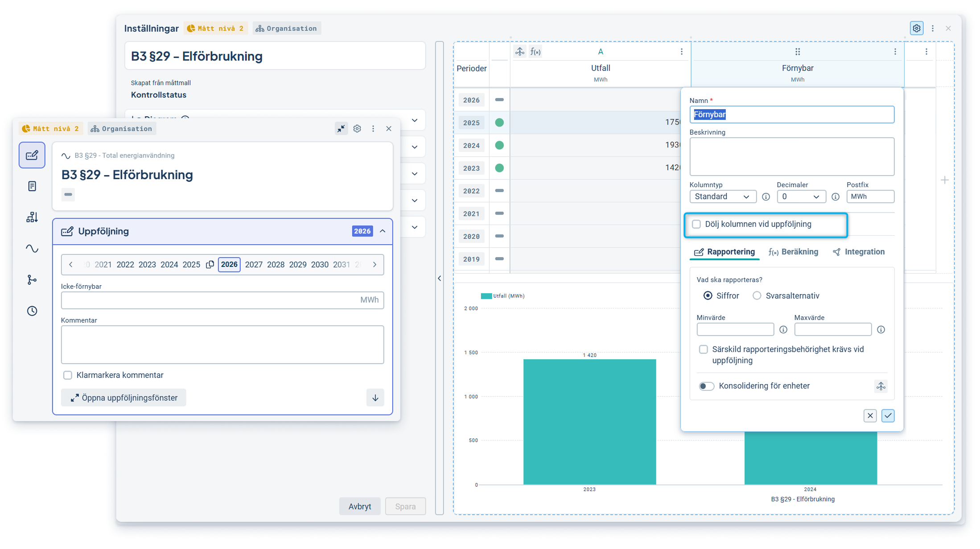Copy previous period icon beside 2025
This screenshot has width=980, height=549.
point(210,265)
